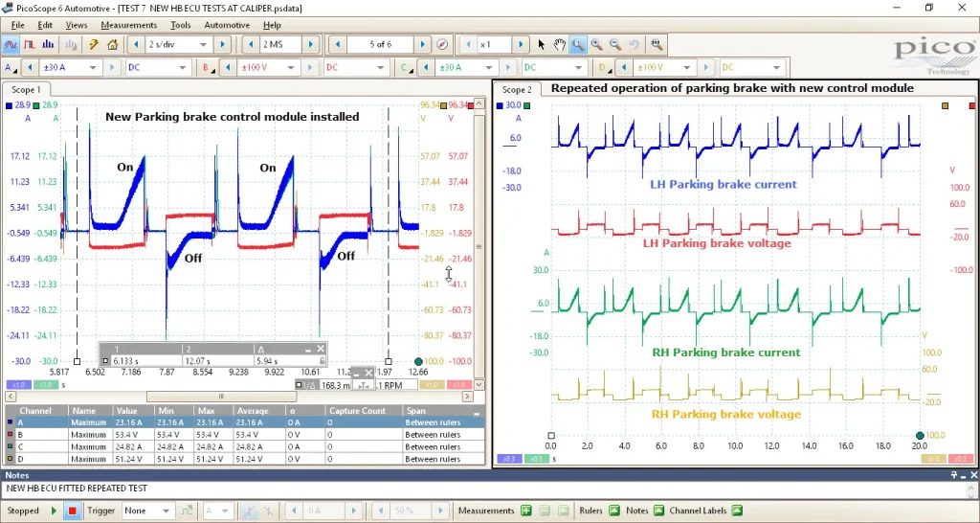
Task: Click the home icon in toolbar
Action: (113, 44)
